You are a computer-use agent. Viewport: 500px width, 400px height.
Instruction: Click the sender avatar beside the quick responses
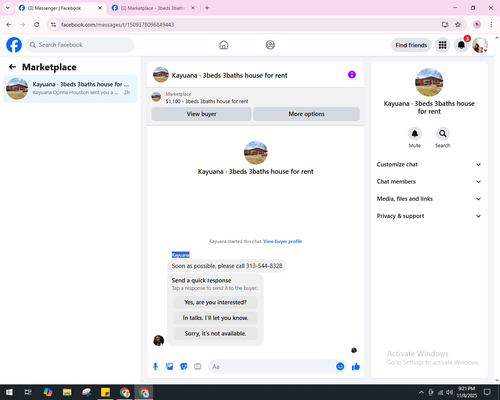point(158,340)
